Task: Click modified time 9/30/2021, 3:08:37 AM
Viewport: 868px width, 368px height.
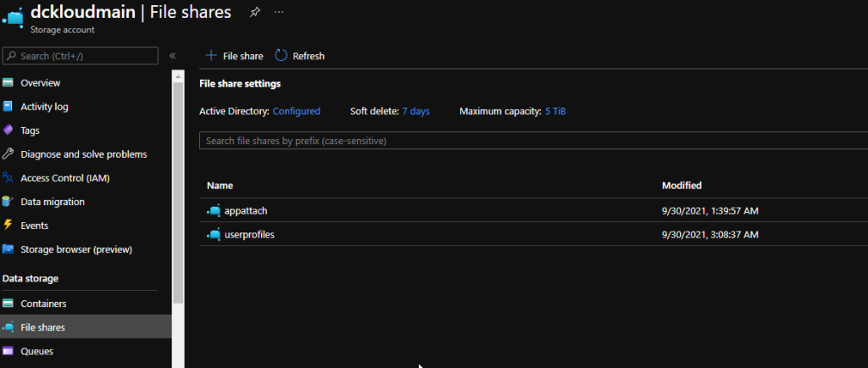Action: [x=710, y=235]
